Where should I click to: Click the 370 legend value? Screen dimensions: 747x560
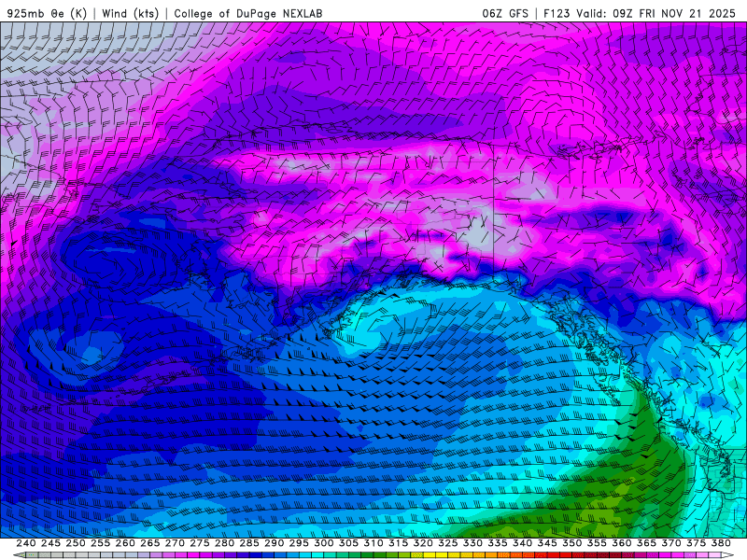pyautogui.click(x=671, y=543)
